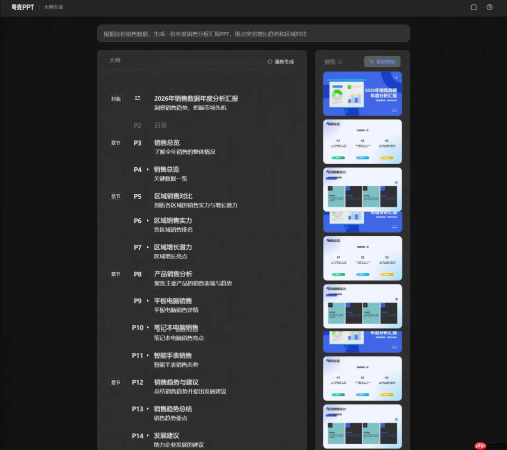Image resolution: width=507 pixels, height=450 pixels.
Task: Select the P13 销售趋势总结 row
Action: pyautogui.click(x=173, y=409)
